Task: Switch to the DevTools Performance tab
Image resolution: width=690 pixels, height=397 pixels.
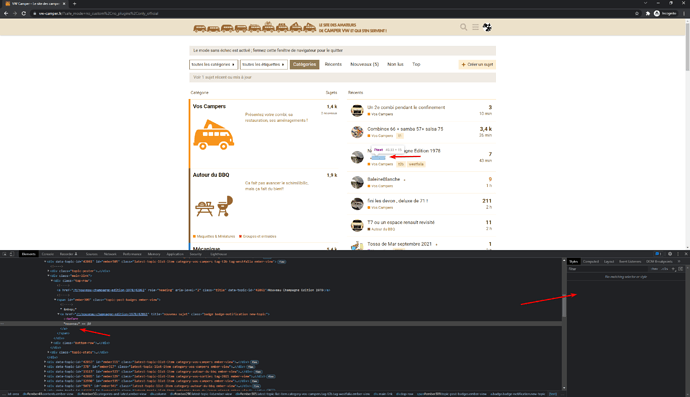Action: [x=132, y=254]
